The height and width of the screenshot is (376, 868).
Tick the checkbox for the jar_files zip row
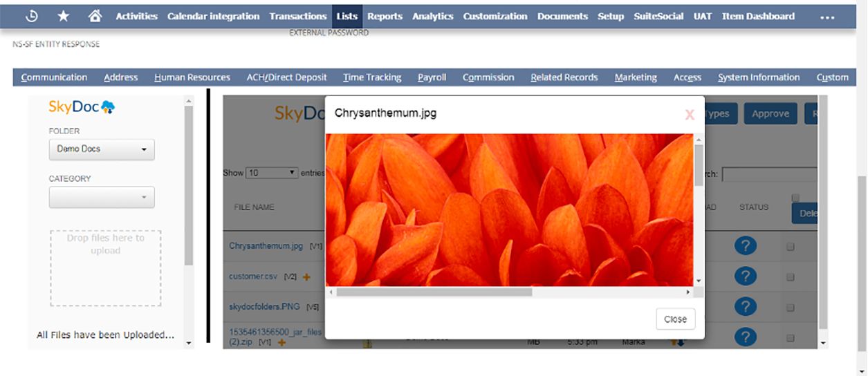coord(790,338)
